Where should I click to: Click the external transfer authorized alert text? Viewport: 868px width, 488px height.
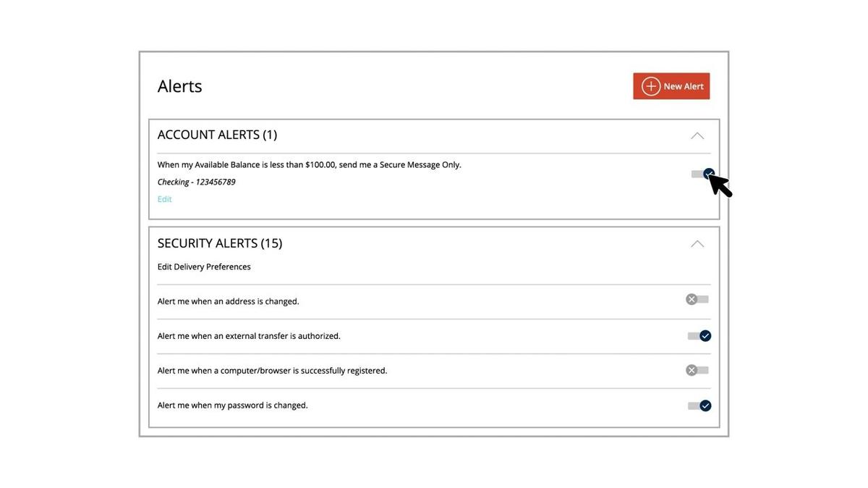249,336
